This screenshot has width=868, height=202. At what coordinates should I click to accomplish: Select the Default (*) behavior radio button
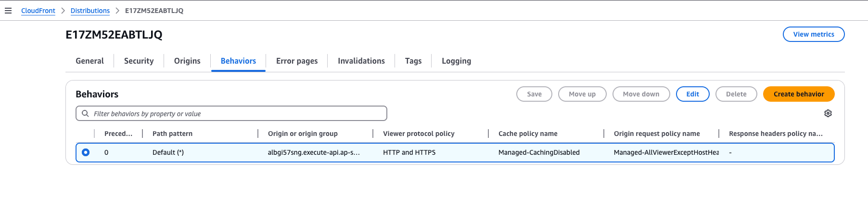[x=86, y=152]
